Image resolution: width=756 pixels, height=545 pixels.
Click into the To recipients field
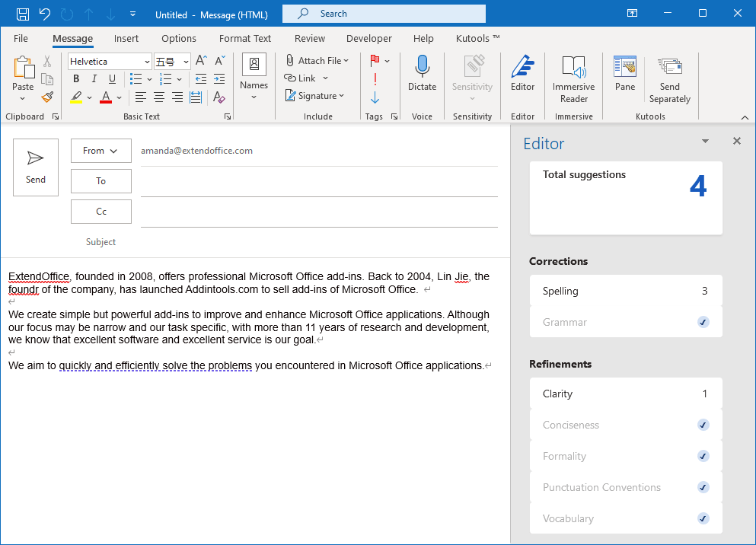[x=319, y=183]
